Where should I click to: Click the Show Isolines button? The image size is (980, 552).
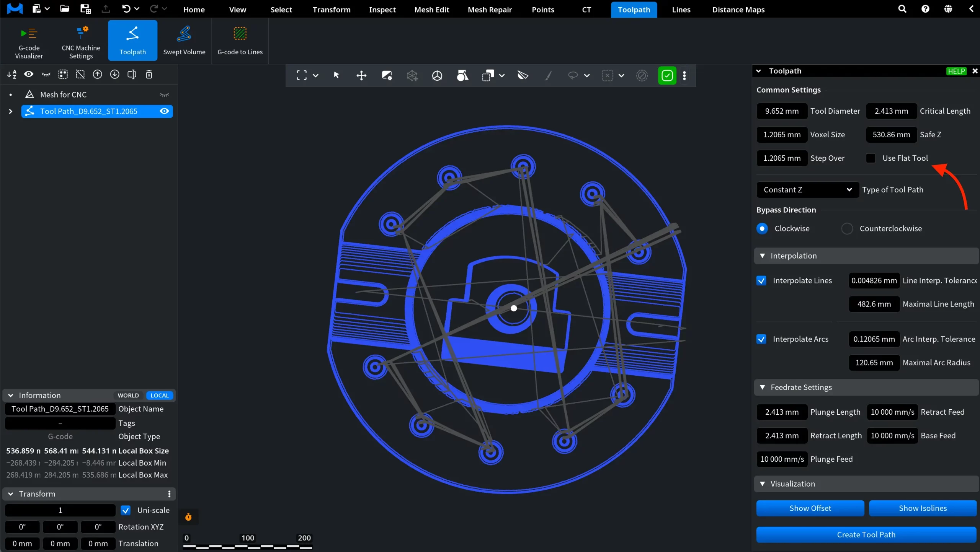click(923, 508)
